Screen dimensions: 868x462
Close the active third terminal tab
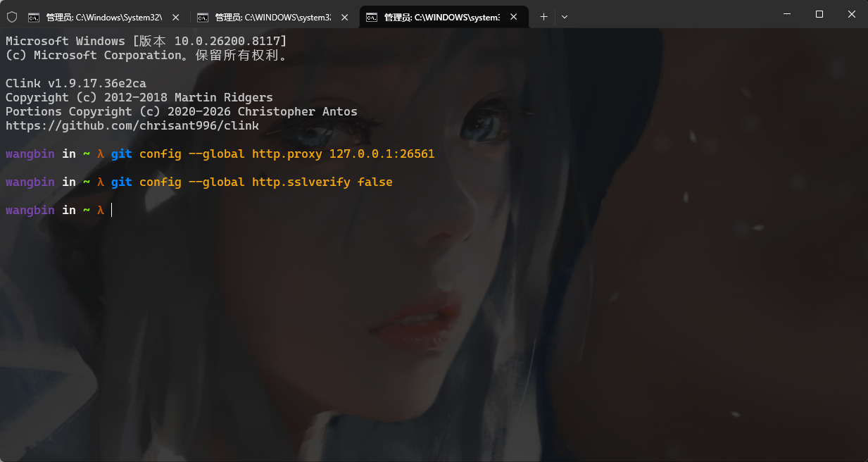point(514,17)
